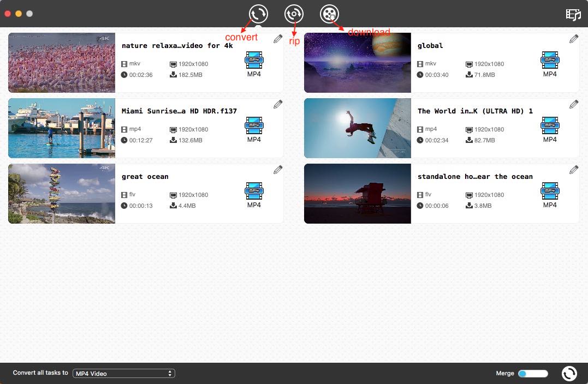
Task: Edit the nature relaxation video with pencil icon
Action: click(x=278, y=39)
